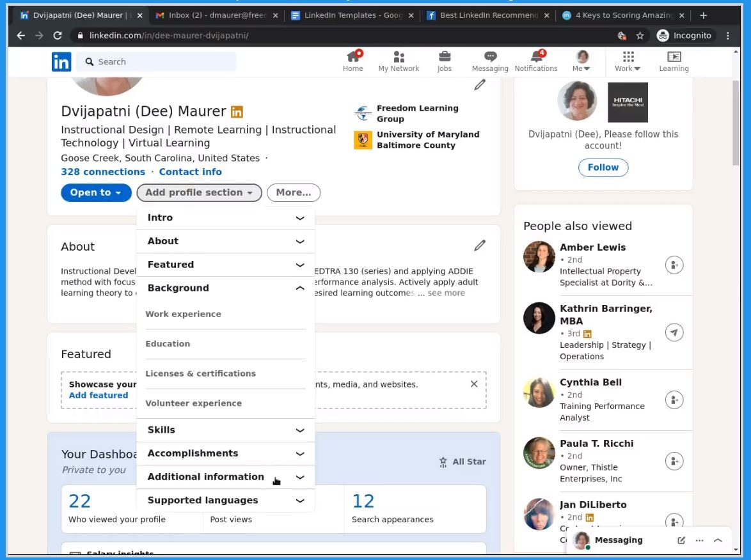Viewport: 751px width, 560px height.
Task: Open Freedom Learning Group link
Action: coord(417,113)
